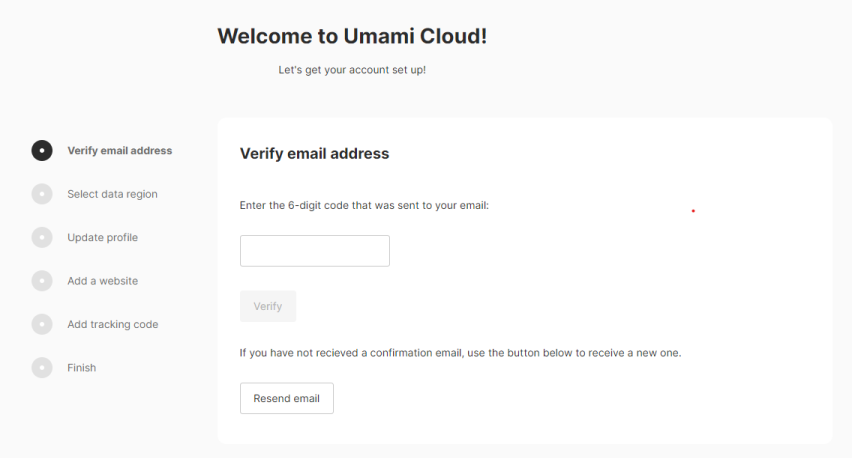
Task: Click the Update profile step circle
Action: point(42,238)
